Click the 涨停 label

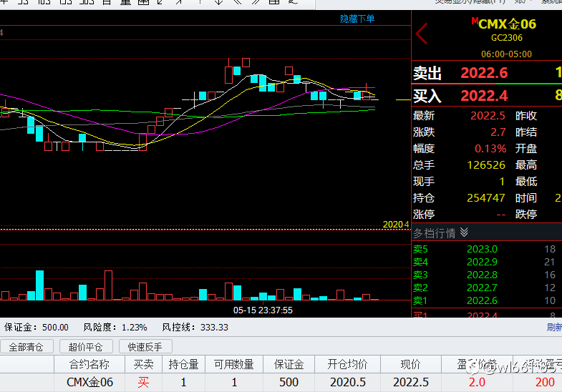click(424, 215)
